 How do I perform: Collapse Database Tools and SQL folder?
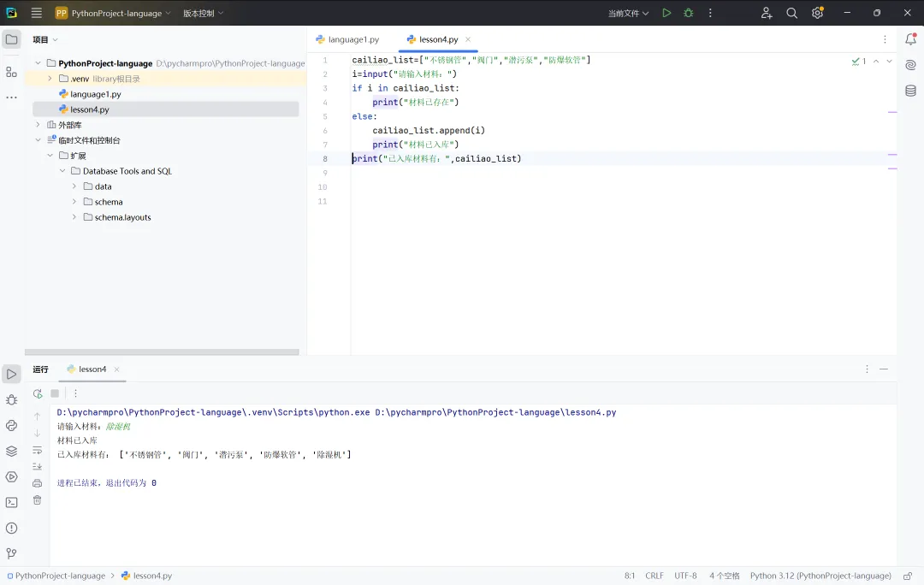(62, 171)
